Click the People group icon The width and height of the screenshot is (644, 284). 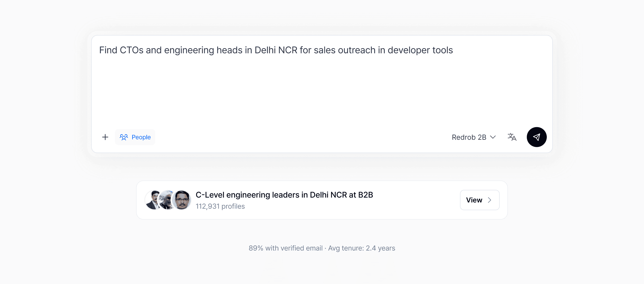(x=124, y=137)
